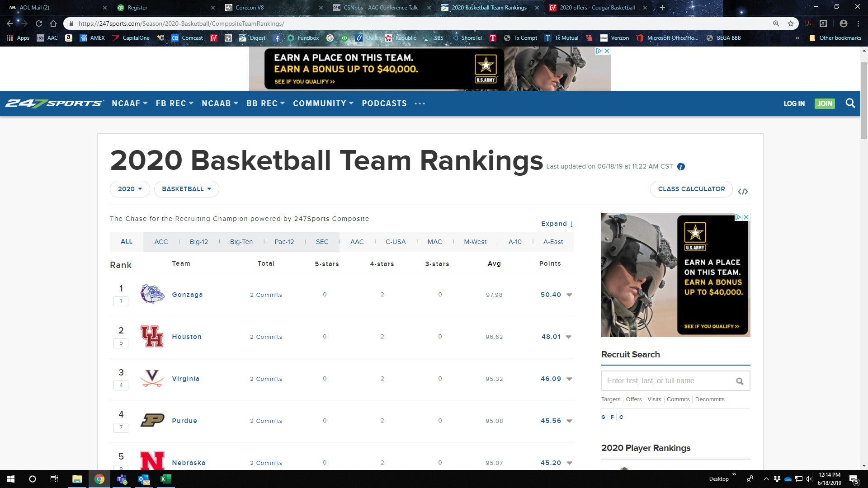
Task: Open Virginia's 2 Commits link
Action: (266, 379)
